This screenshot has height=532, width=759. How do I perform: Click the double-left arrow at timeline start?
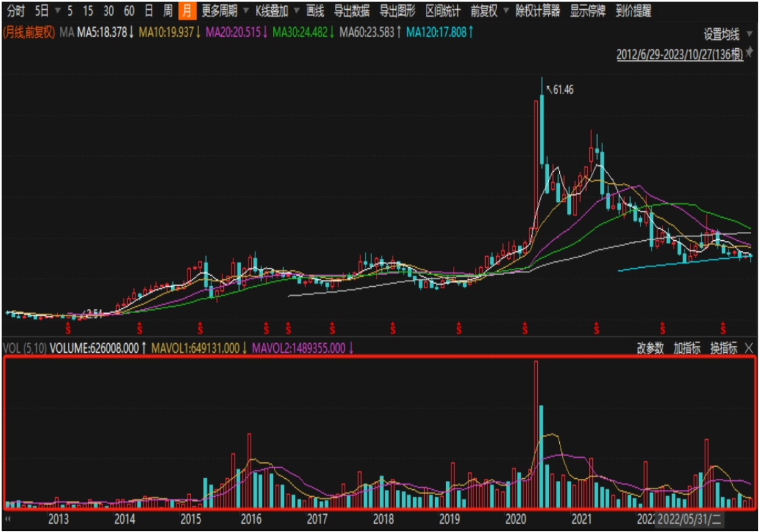tap(8, 518)
